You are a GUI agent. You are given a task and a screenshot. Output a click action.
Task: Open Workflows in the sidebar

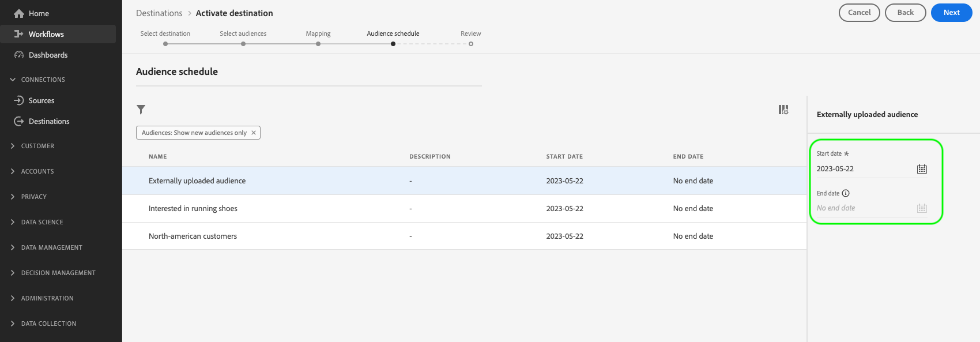point(46,34)
